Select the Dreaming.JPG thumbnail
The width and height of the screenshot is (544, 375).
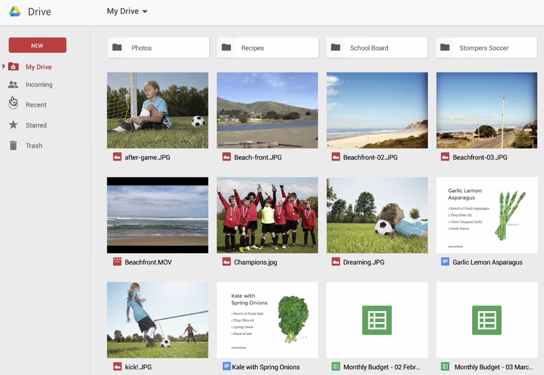pos(377,215)
